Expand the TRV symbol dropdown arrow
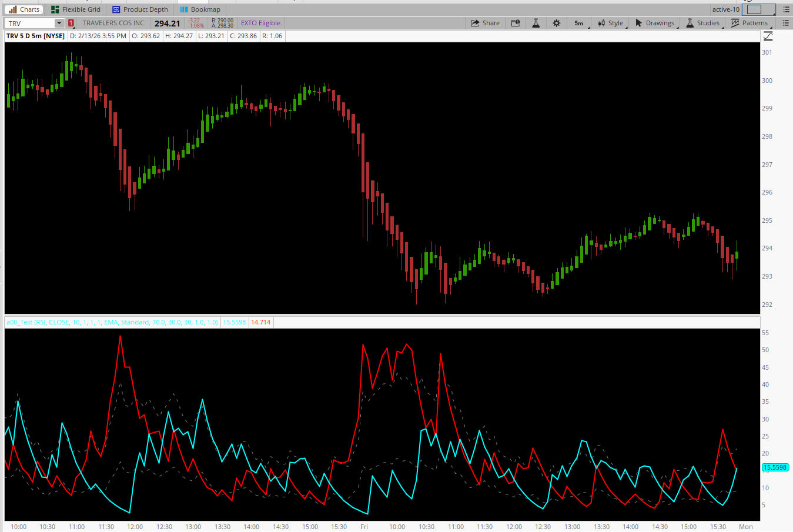This screenshot has width=793, height=532. [x=59, y=23]
